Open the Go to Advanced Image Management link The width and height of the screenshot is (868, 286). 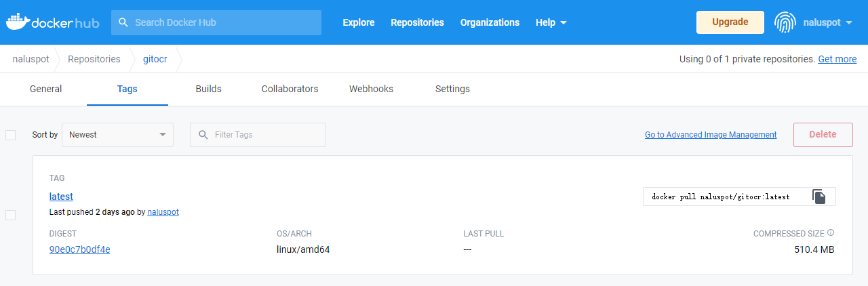[x=711, y=135]
